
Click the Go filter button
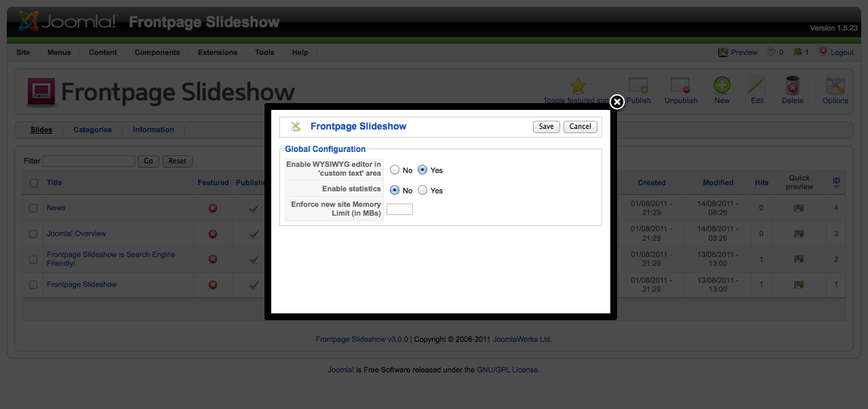click(x=149, y=161)
